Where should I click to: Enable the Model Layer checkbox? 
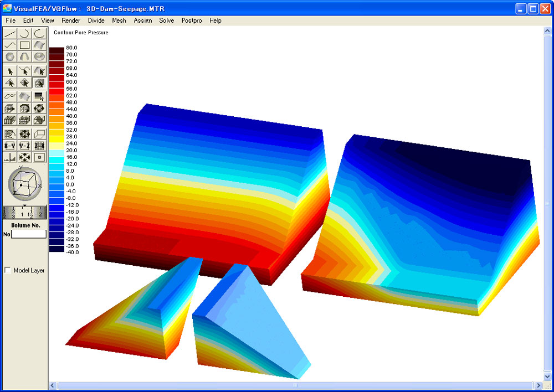(7, 270)
